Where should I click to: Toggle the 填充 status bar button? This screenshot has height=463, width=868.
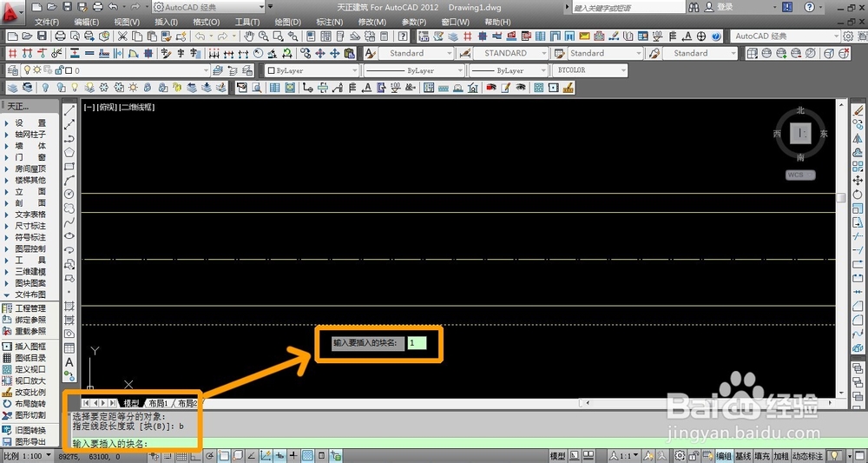(762, 456)
